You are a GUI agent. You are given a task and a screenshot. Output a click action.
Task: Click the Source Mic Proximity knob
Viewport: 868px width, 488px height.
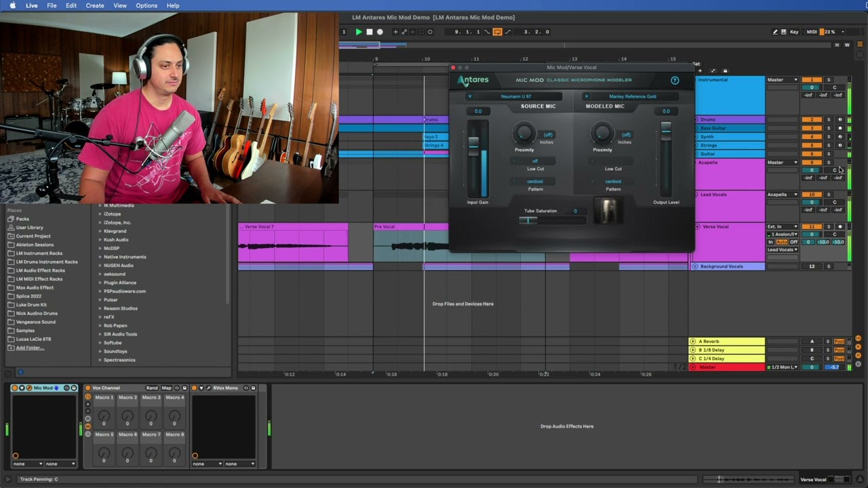tap(524, 133)
